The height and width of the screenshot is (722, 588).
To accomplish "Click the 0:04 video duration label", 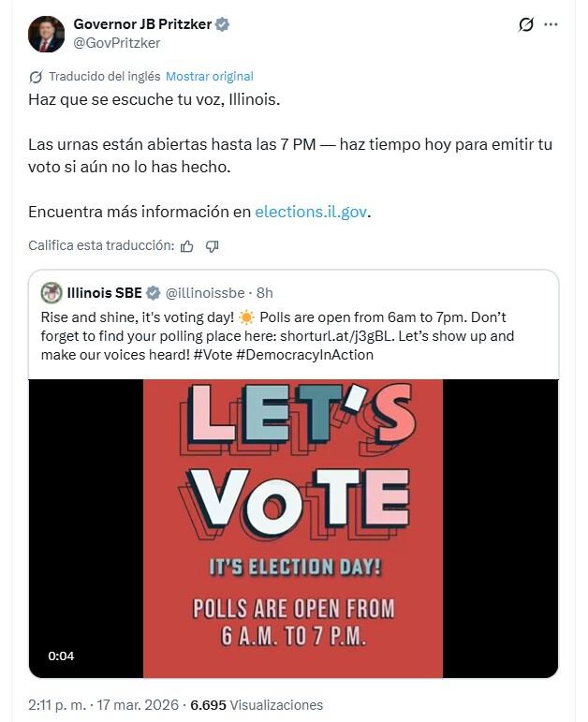I will click(63, 656).
